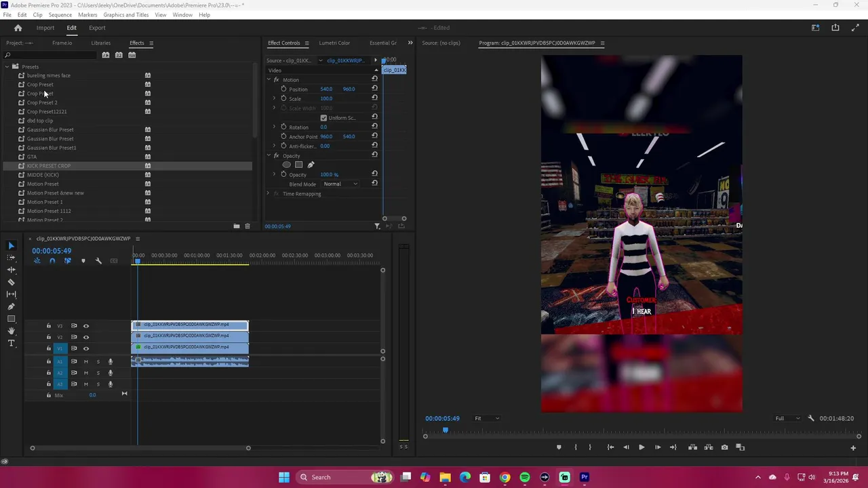Screen dimensions: 868x488
Task: Open the Sequence menu
Action: pyautogui.click(x=60, y=15)
